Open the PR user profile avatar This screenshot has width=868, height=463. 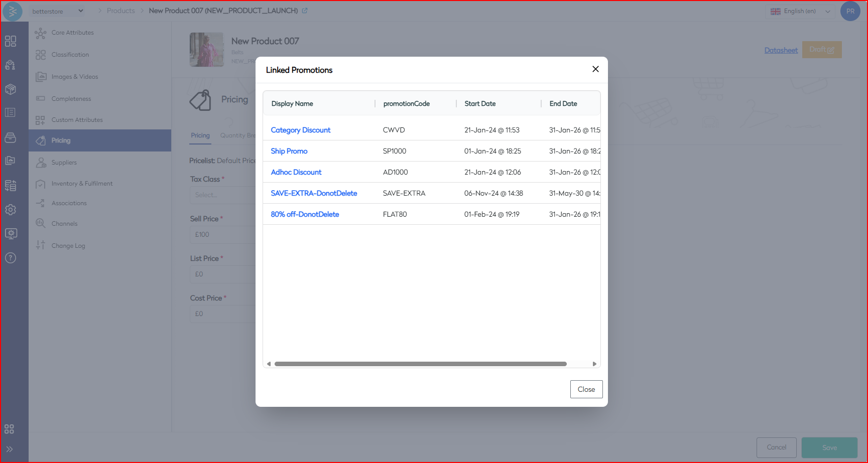850,11
